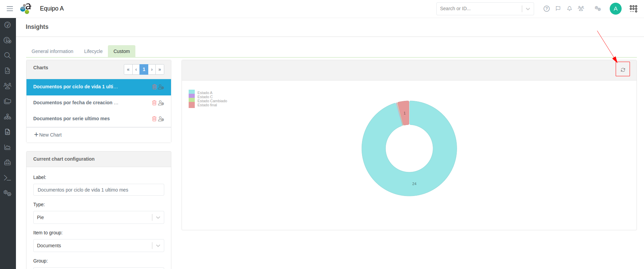The height and width of the screenshot is (269, 644).
Task: Expand the 'Item to group' Documents dropdown
Action: (158, 246)
